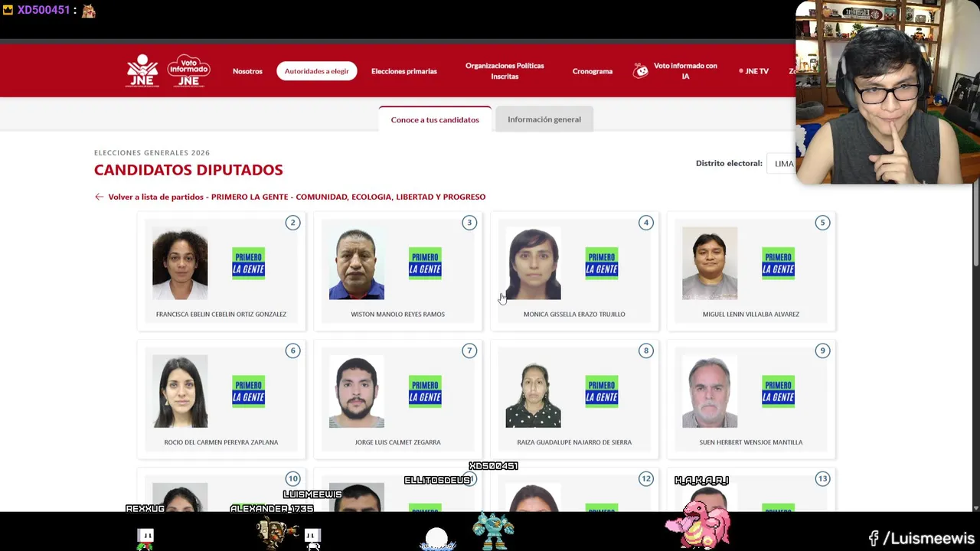Open the photo of Francisca Ebelin Cebelin Ortiz Gonzalez
Image resolution: width=980 pixels, height=551 pixels.
180,263
